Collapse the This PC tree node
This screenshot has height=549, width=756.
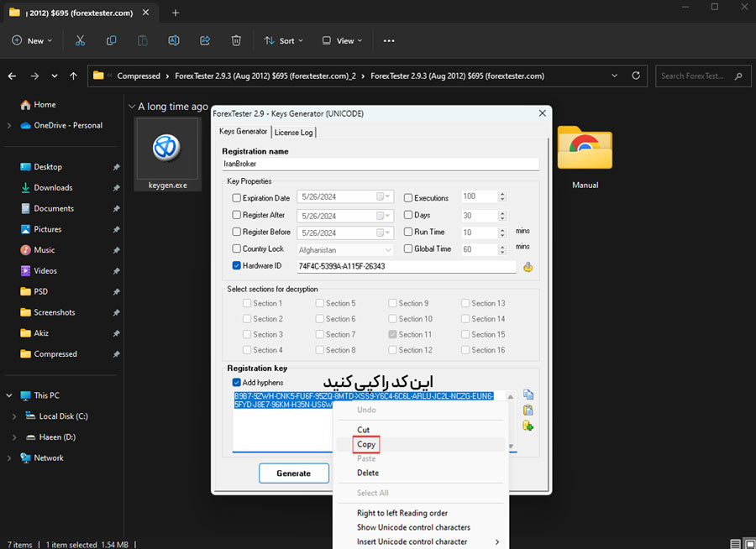tap(9, 395)
